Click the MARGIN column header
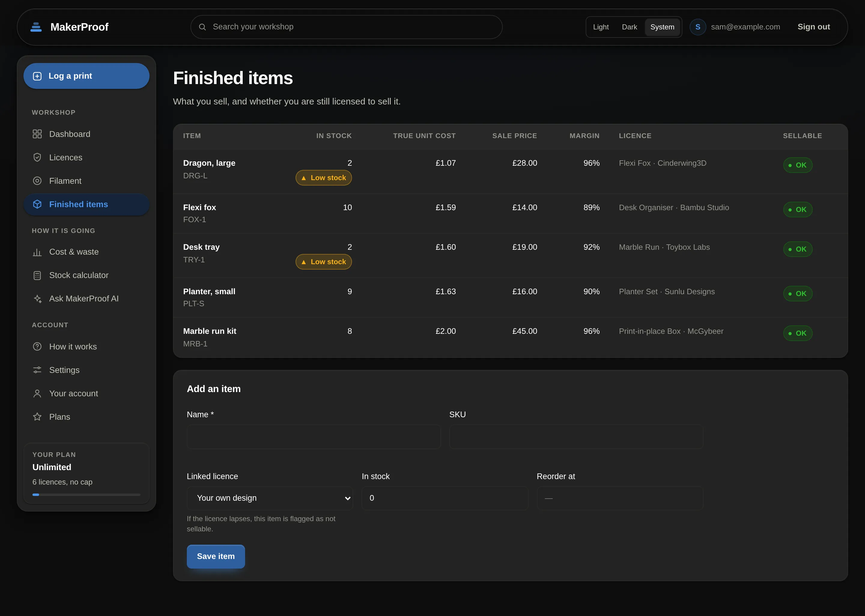Image resolution: width=865 pixels, height=616 pixels. [x=585, y=136]
